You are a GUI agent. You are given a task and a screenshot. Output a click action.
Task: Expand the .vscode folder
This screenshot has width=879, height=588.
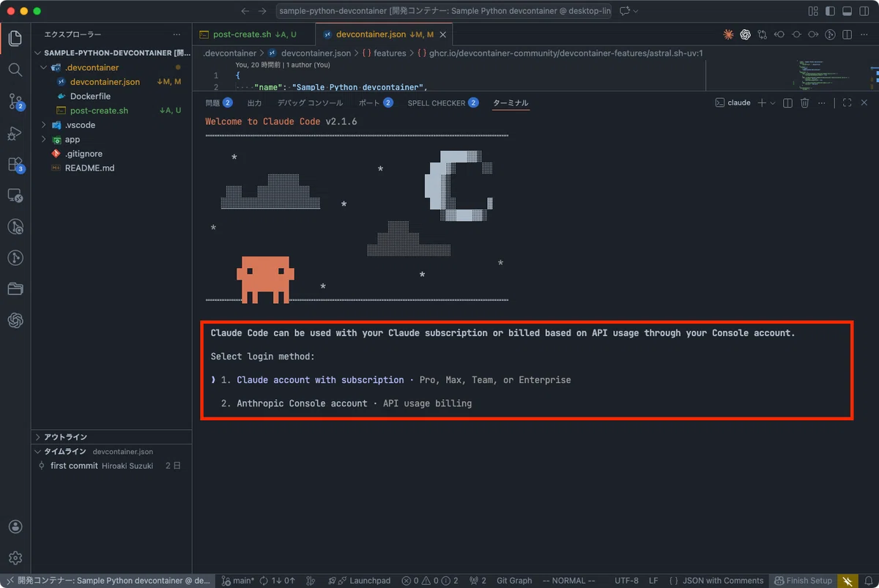coord(111,125)
